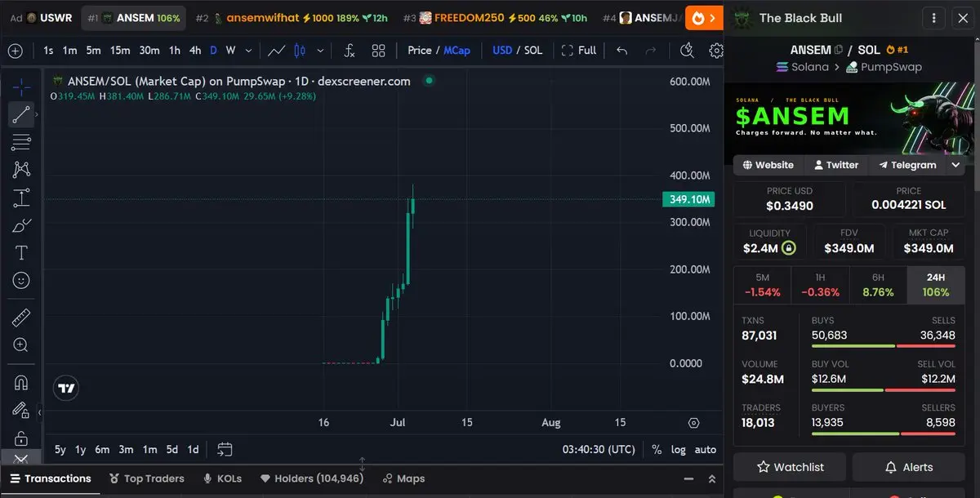Expand the time interval dropdown arrow
The height and width of the screenshot is (498, 980).
[x=249, y=51]
